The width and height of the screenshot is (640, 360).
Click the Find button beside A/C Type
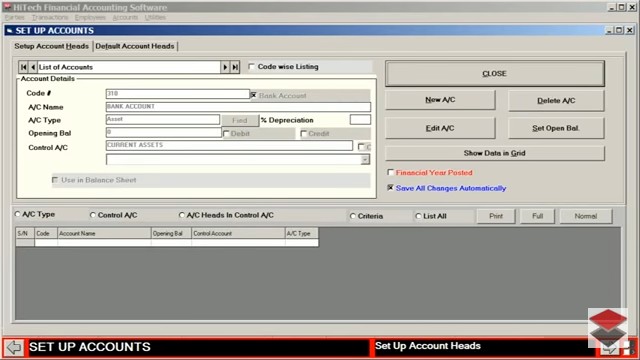coord(240,120)
